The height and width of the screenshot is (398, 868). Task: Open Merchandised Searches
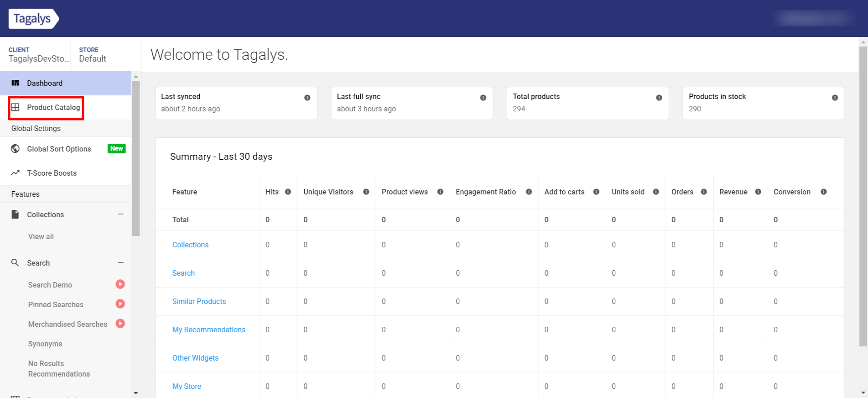(68, 324)
